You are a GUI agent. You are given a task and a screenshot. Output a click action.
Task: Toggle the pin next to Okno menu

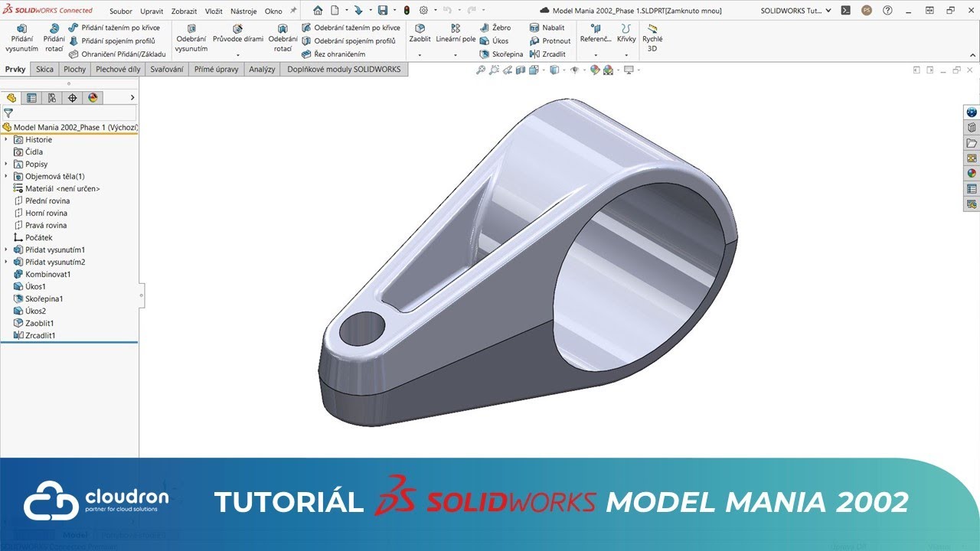[293, 11]
